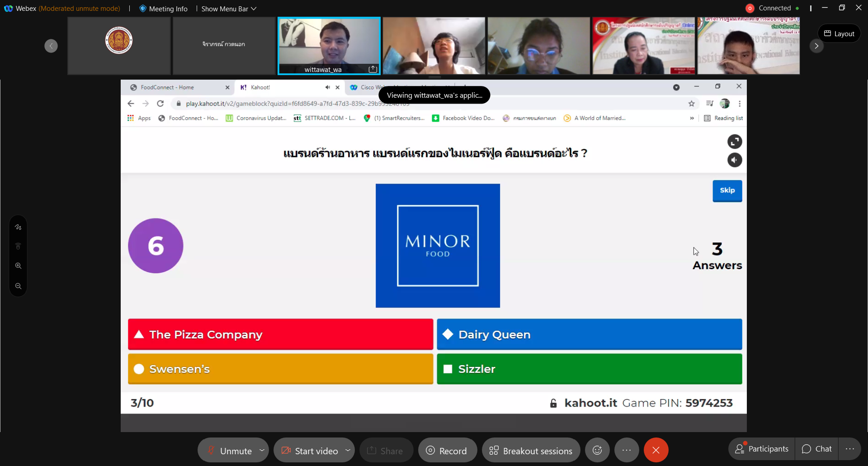Toggle Kahoot fullscreen mode
Screen dimensions: 868x466
click(x=735, y=142)
